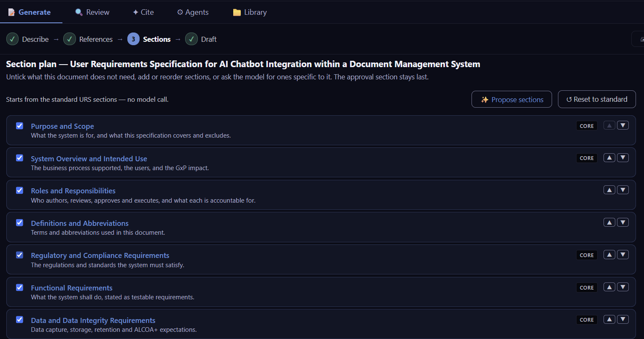Open the Cite tab
The width and height of the screenshot is (644, 339).
(143, 12)
